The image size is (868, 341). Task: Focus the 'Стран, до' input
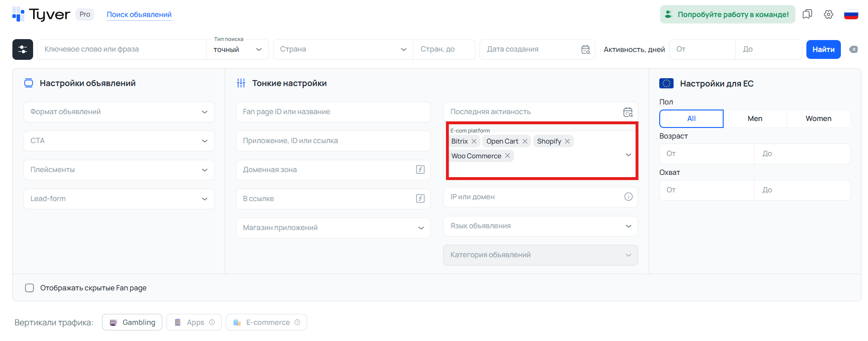444,49
